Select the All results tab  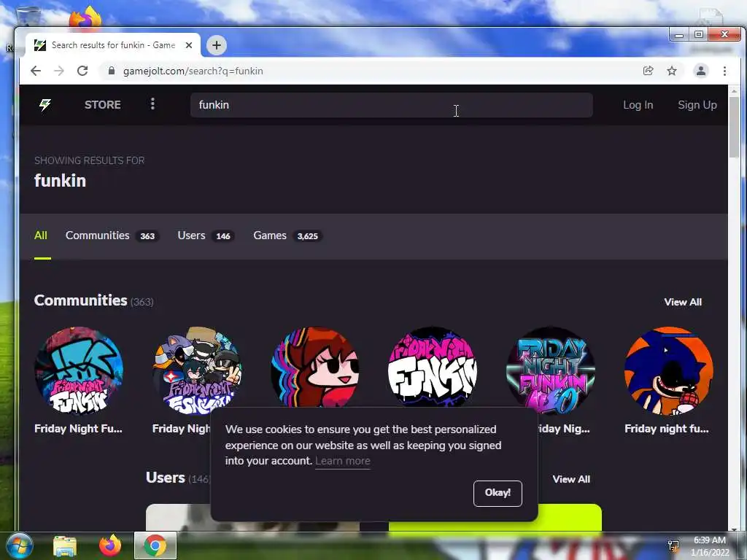point(41,236)
